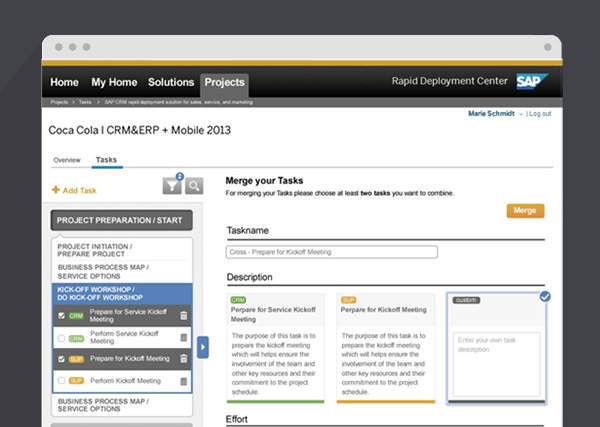
Task: Uncheck Prepare for Kickoff Meeting checkbox
Action: pos(61,359)
